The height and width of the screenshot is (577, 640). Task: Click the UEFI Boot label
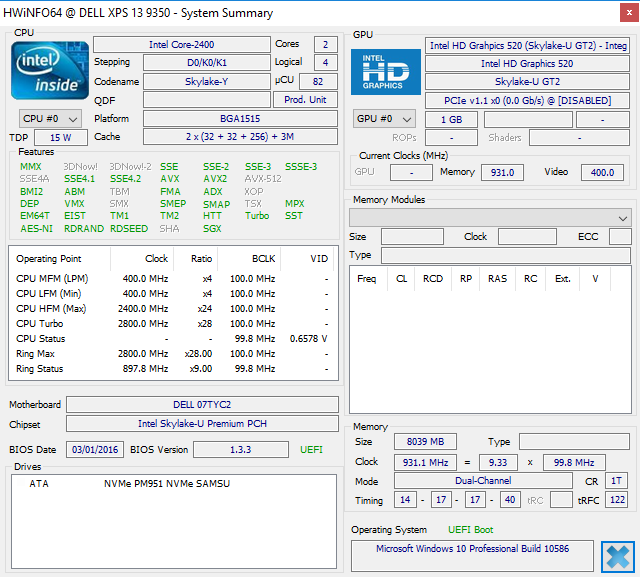coord(470,530)
